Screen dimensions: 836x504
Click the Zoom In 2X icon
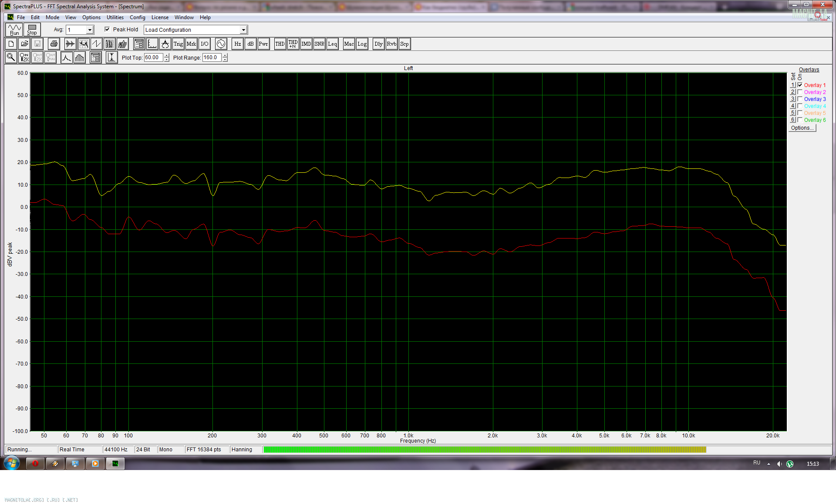click(x=24, y=57)
